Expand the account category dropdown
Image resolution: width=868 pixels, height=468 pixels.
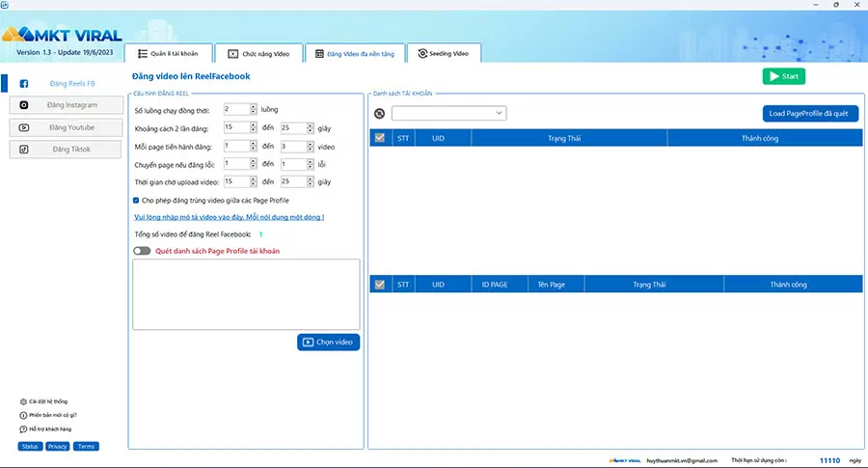tap(448, 113)
